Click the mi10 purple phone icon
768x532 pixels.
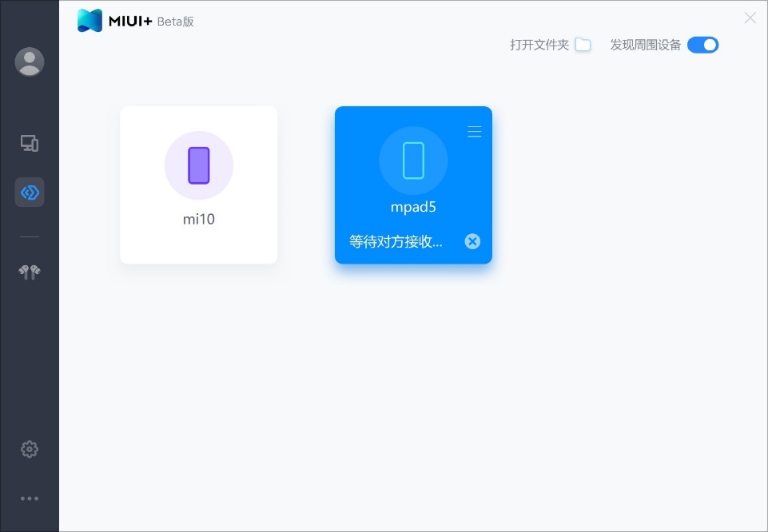click(199, 165)
